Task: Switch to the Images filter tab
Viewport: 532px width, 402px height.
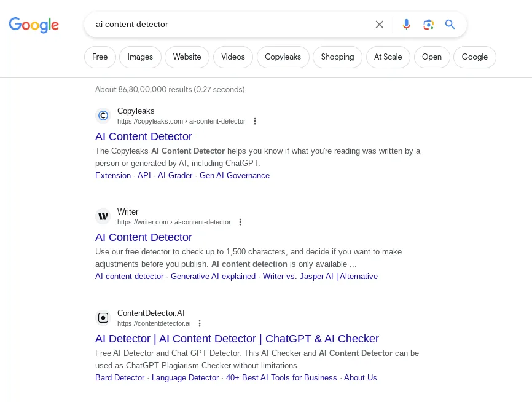Action: 140,57
